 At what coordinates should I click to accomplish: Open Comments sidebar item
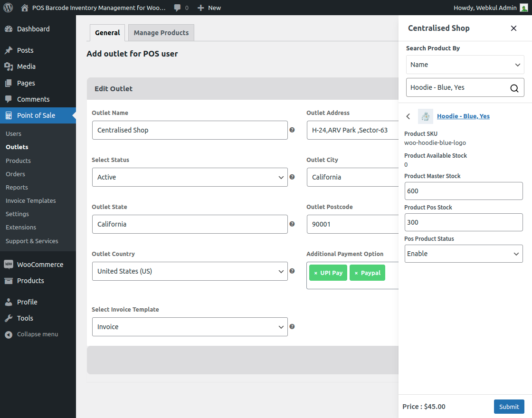point(33,99)
